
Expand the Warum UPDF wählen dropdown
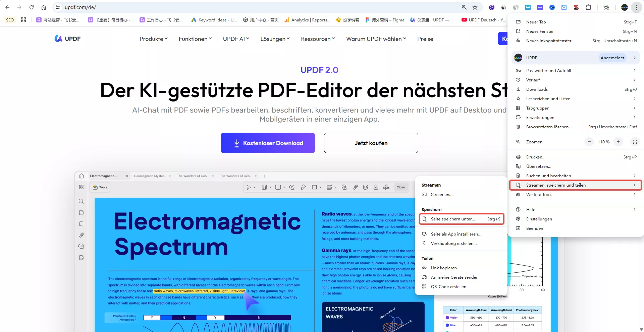[x=376, y=39]
